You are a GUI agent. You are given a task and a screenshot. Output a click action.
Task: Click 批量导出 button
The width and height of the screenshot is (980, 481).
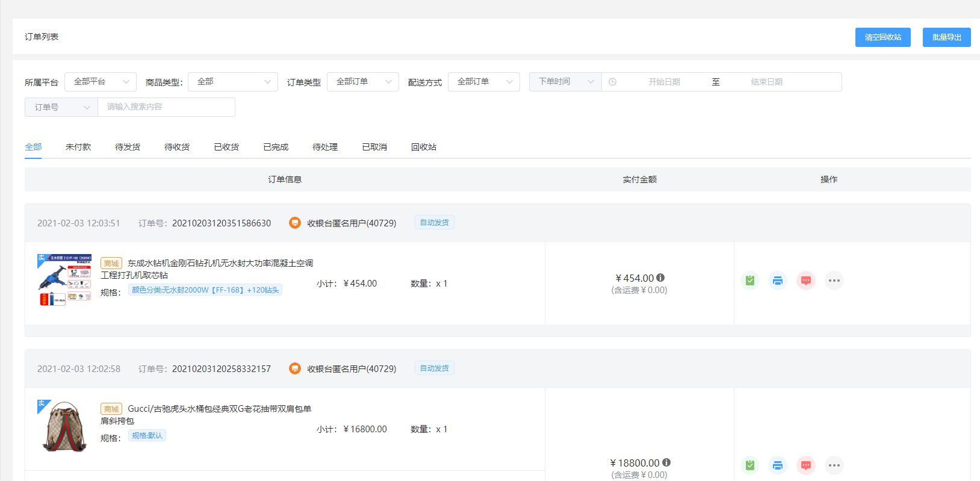[947, 37]
